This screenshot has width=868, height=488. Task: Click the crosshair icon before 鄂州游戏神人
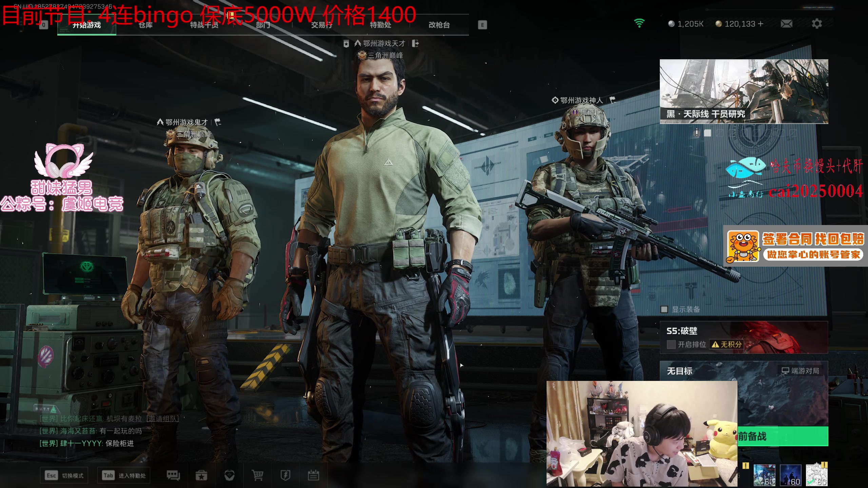tap(555, 100)
